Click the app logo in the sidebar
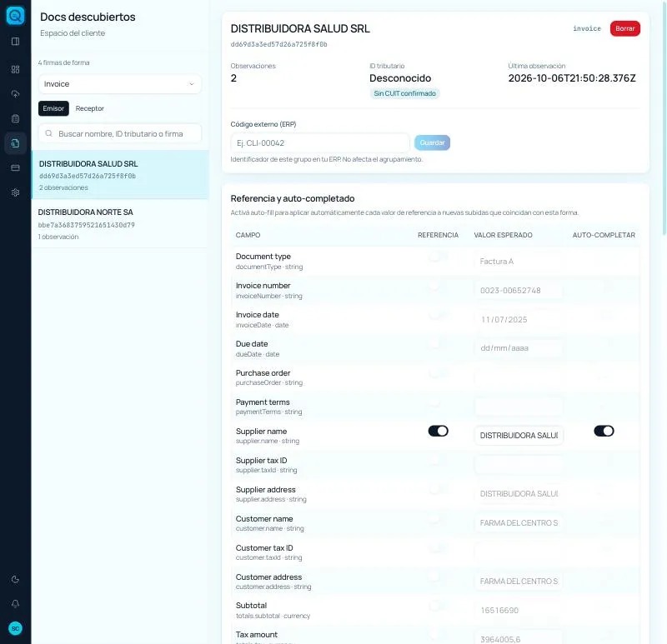 tap(15, 16)
